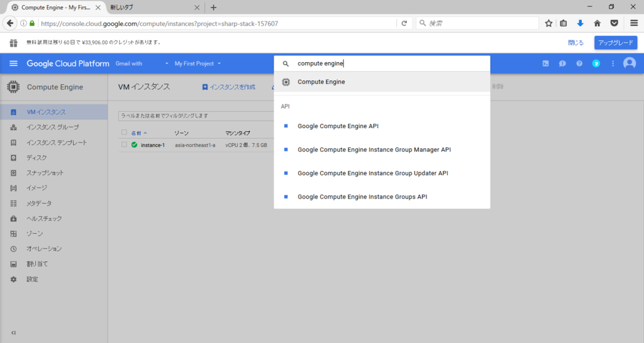
Task: Click the インスタンス グループ sidebar icon
Action: pos(14,127)
